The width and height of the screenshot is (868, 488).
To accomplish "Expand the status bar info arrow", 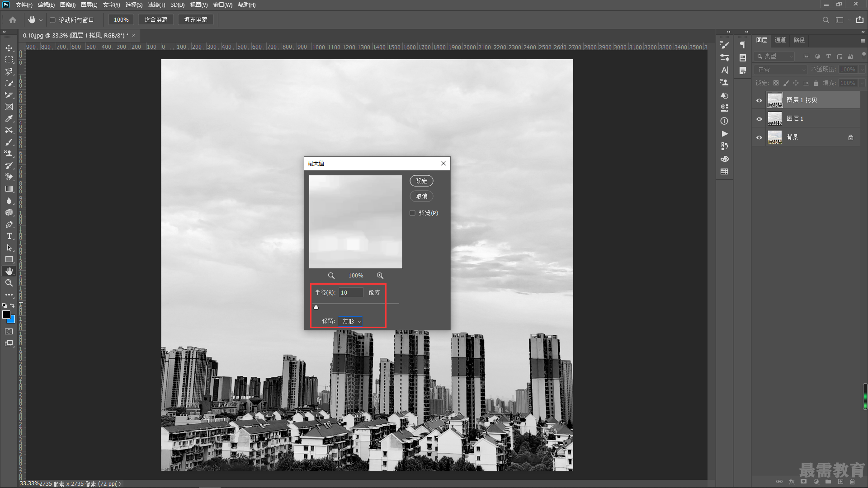I will click(x=120, y=484).
